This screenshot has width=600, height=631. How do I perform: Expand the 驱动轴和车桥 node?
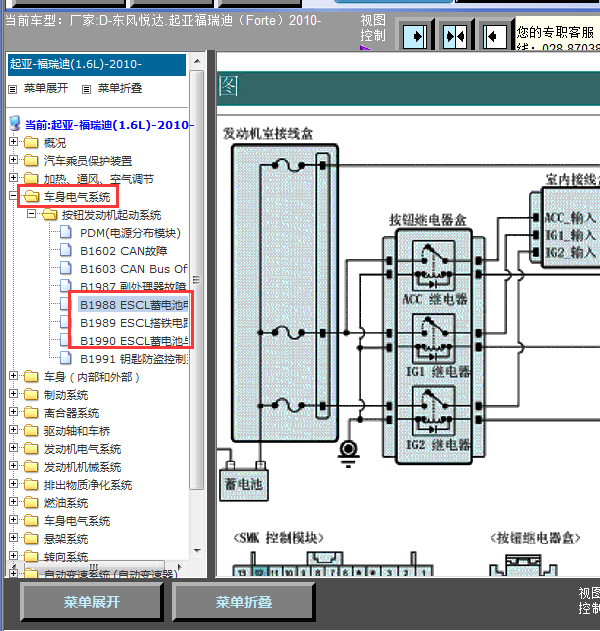click(13, 430)
